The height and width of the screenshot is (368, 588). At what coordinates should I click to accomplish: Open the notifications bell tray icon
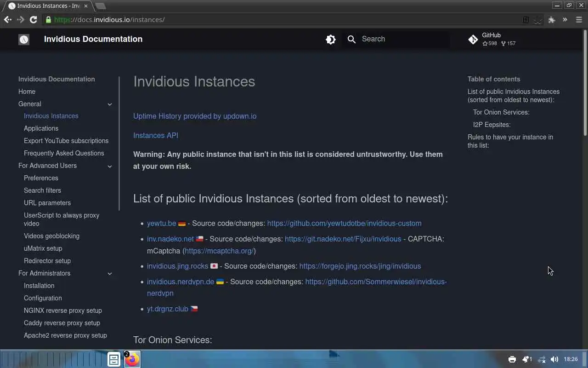526,359
